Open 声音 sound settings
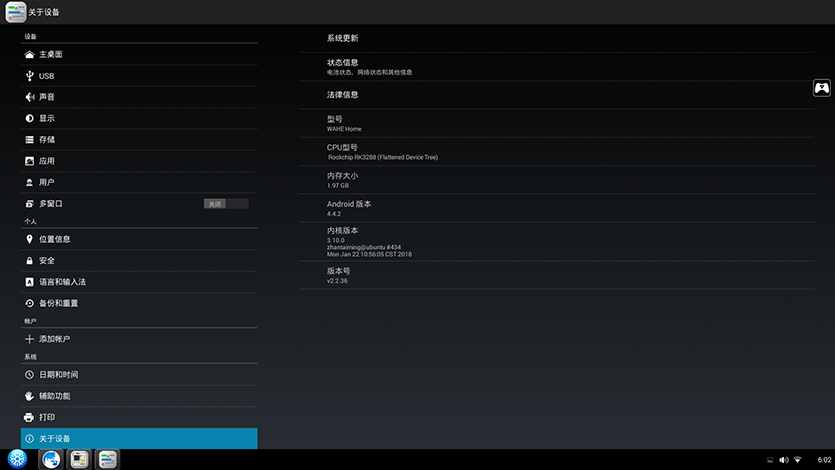 click(47, 97)
